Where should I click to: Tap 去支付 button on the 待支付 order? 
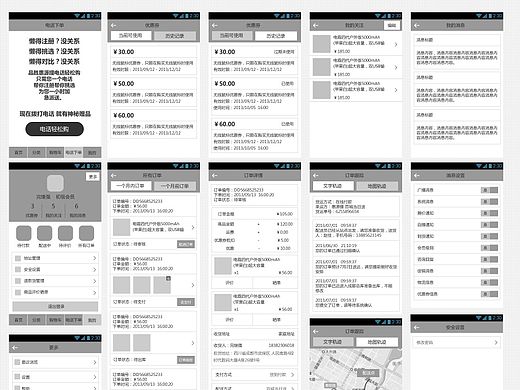(x=186, y=302)
